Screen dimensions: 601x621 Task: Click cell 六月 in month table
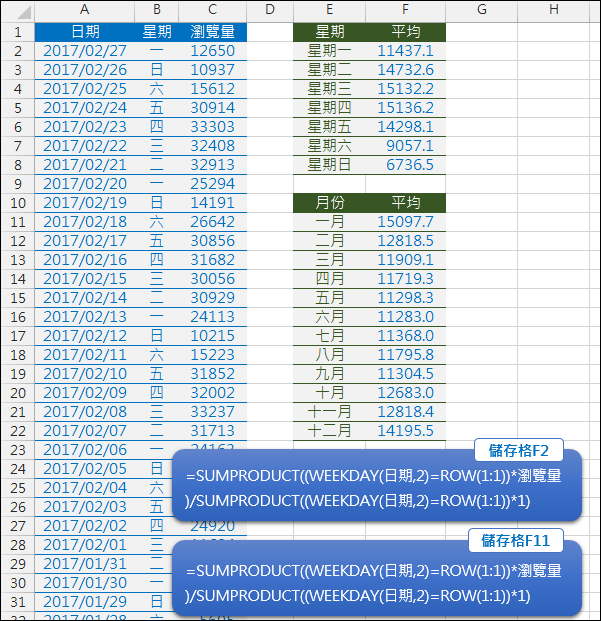[329, 317]
